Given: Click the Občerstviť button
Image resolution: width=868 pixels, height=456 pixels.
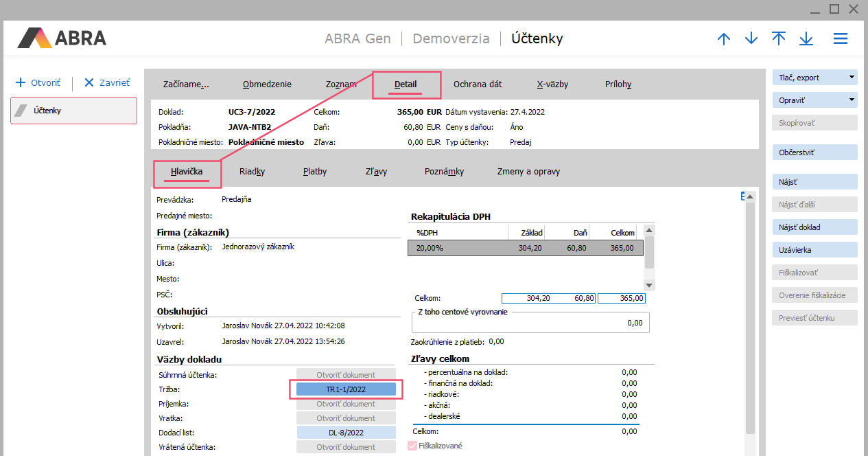Looking at the screenshot, I should tap(814, 152).
